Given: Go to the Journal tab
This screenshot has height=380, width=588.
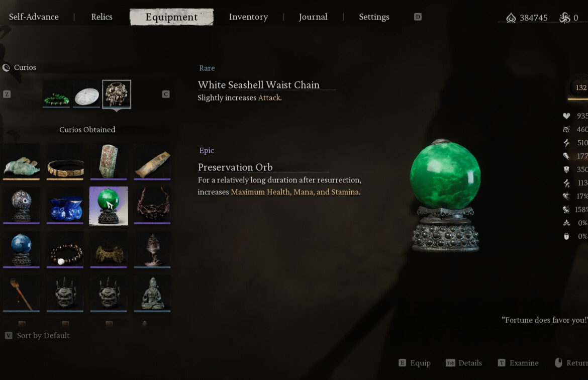Looking at the screenshot, I should [313, 17].
